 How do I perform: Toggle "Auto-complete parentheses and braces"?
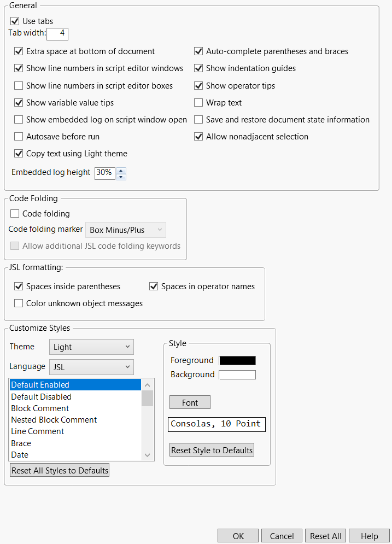198,51
